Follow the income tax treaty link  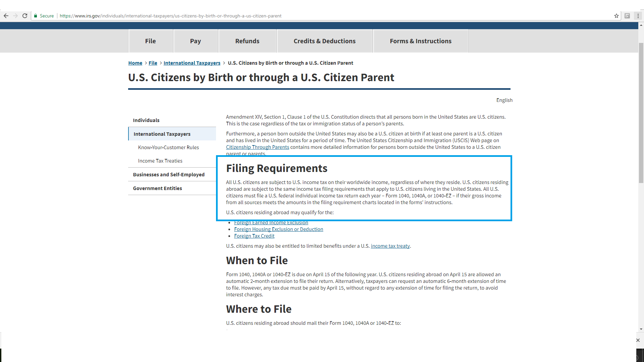390,246
